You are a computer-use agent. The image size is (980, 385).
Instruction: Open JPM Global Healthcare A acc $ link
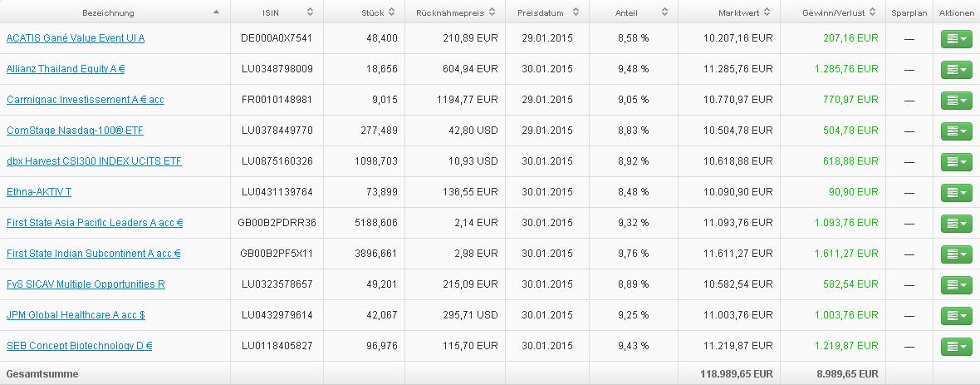coord(76,315)
